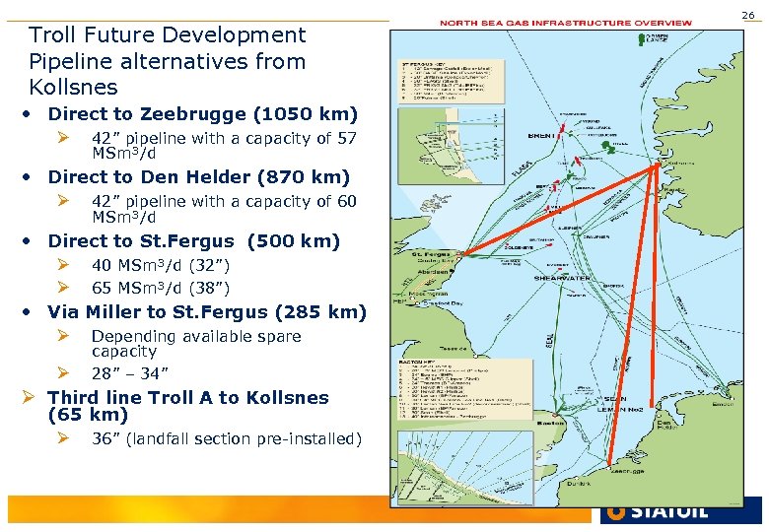Click the 'BRENT' label on the map

[541, 136]
